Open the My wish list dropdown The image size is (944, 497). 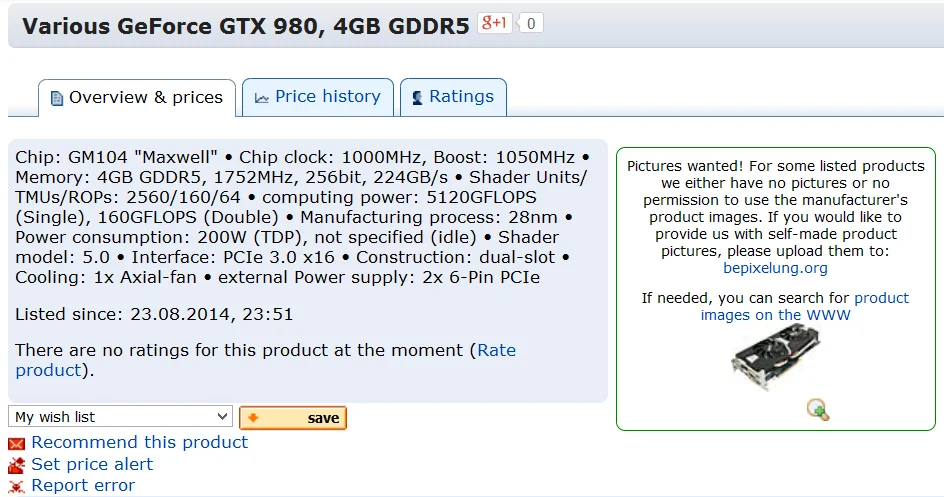pos(120,416)
